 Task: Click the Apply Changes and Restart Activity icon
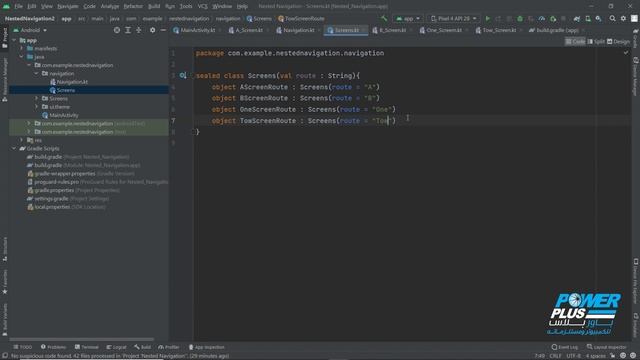498,19
